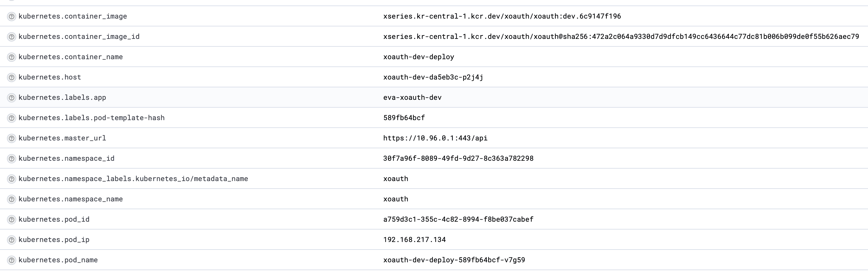Click the icon beside kubernetes.container_name
The height and width of the screenshot is (271, 868).
[x=12, y=57]
